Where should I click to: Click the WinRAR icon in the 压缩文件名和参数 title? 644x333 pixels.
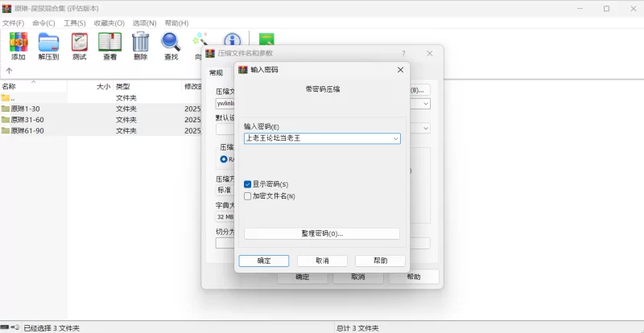coord(210,53)
